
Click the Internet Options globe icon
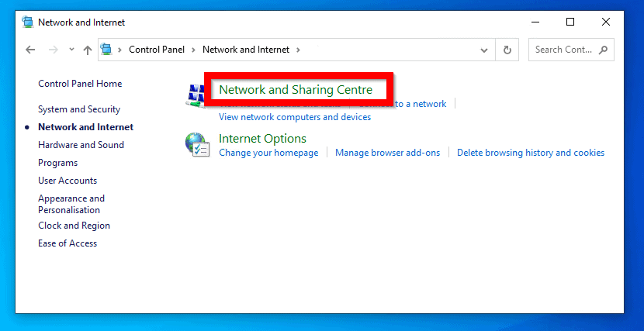tap(196, 144)
